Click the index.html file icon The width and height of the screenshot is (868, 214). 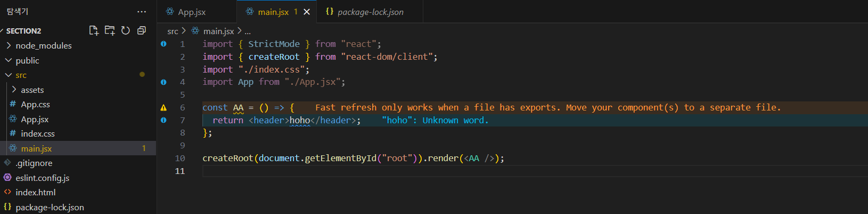[7, 192]
